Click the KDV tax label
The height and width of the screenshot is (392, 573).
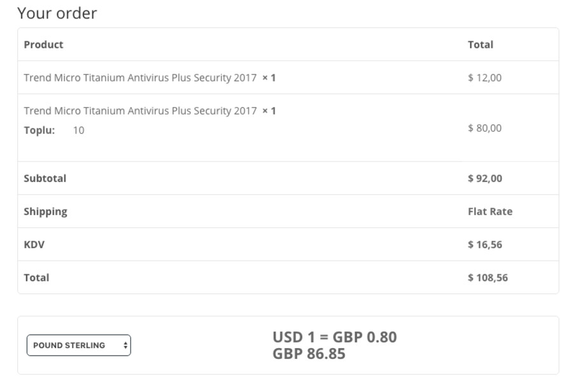pyautogui.click(x=34, y=244)
